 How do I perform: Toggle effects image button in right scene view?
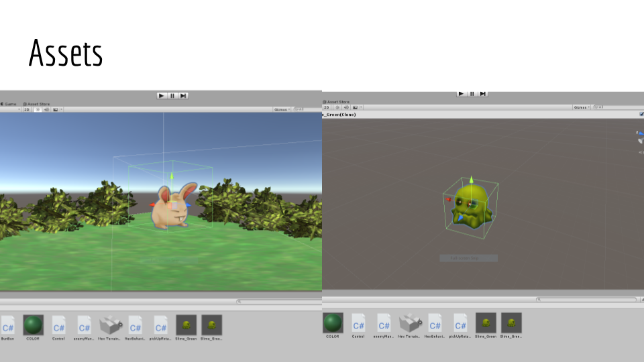(356, 107)
